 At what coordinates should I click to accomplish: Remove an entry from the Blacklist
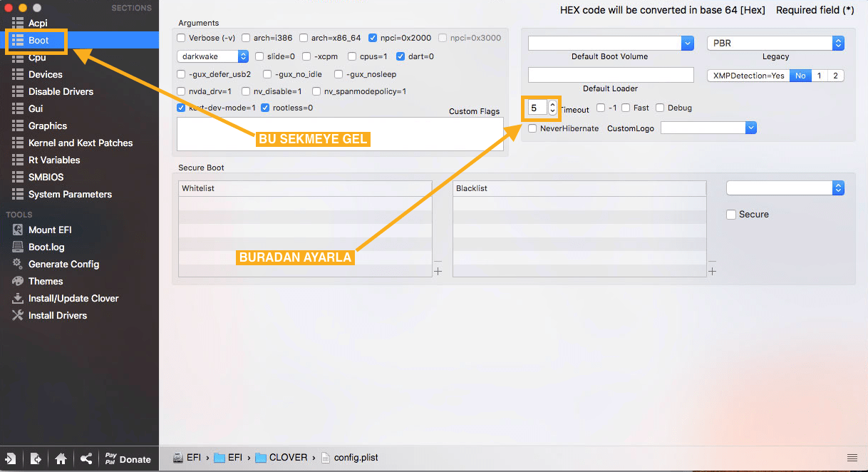click(x=712, y=262)
